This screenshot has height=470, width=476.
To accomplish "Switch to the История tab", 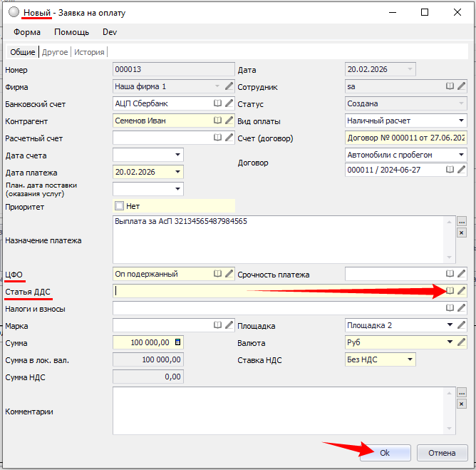I will (90, 52).
